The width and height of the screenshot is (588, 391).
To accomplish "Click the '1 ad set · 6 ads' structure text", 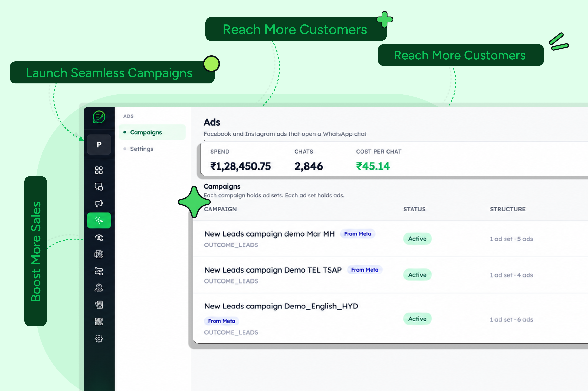I will coord(511,319).
